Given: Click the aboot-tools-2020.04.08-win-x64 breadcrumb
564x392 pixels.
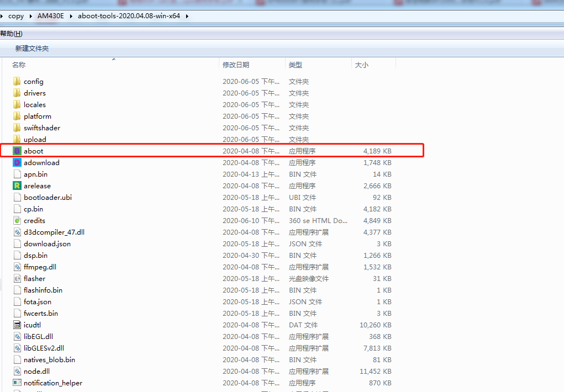Looking at the screenshot, I should coord(129,16).
